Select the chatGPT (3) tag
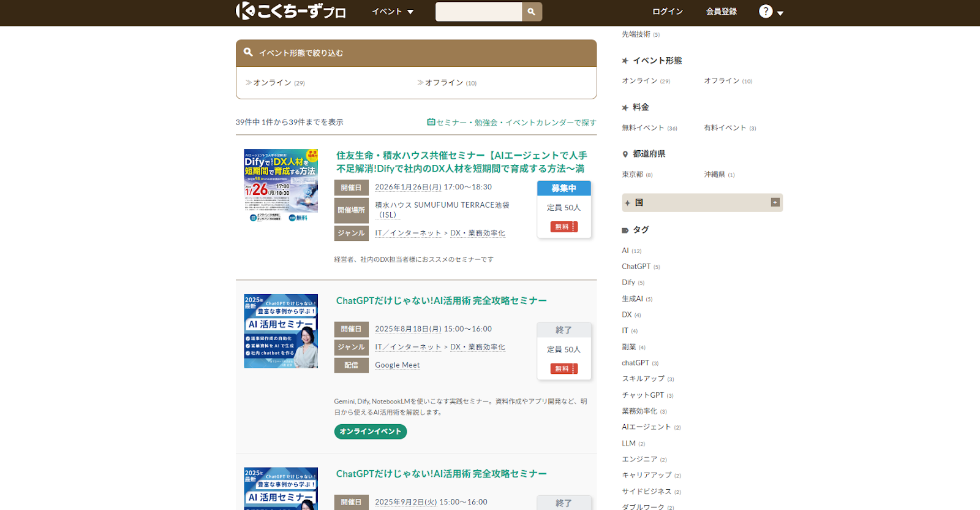Screen dimensions: 980x510 click(x=640, y=363)
